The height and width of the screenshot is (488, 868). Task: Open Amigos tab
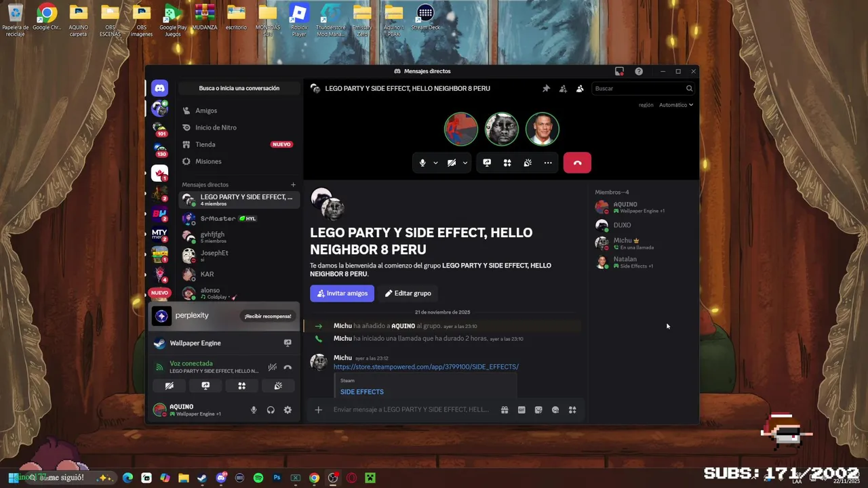pos(239,110)
